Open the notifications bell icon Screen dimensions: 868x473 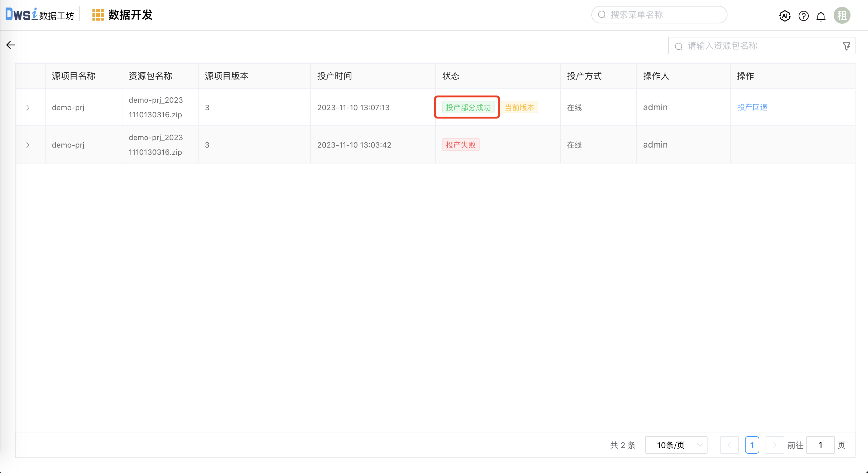click(821, 16)
